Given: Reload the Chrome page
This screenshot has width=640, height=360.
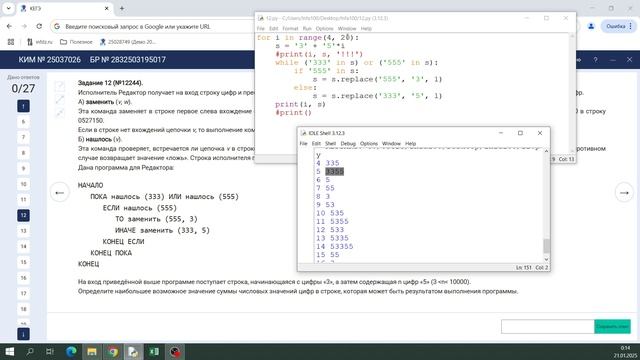Looking at the screenshot, I should [x=39, y=26].
